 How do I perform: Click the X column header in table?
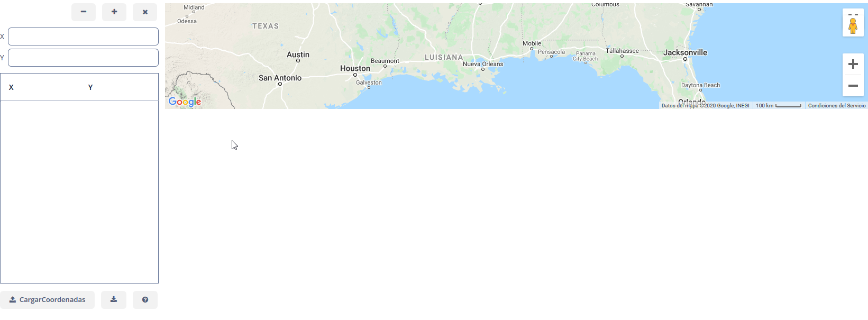(11, 87)
